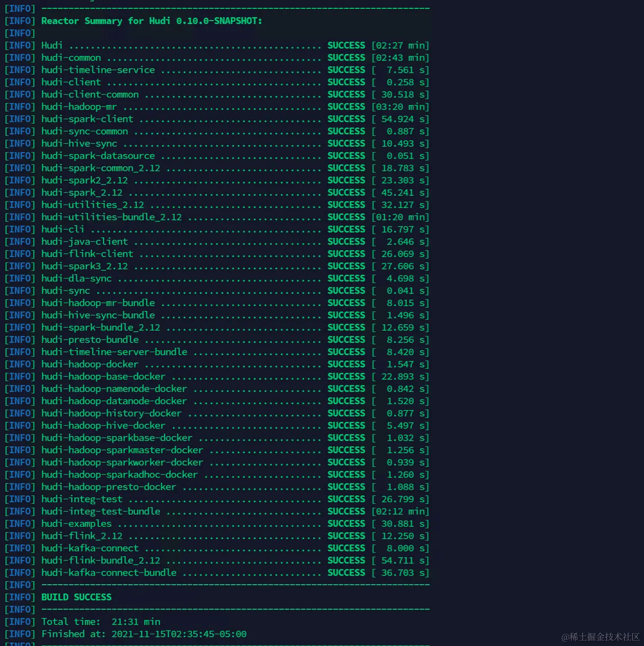644x646 pixels.
Task: Click the 'hudi-hadoop-sparkadhoc-docker' module name
Action: pyautogui.click(x=120, y=474)
